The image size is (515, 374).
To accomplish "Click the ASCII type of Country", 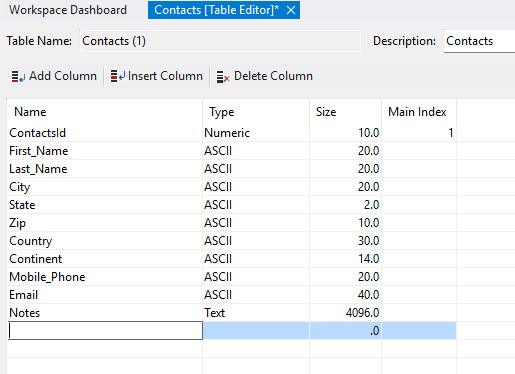I will pyautogui.click(x=256, y=241).
